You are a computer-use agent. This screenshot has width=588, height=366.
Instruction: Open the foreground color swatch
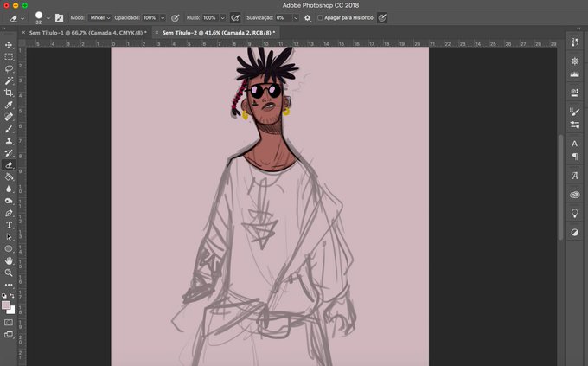tap(5, 305)
